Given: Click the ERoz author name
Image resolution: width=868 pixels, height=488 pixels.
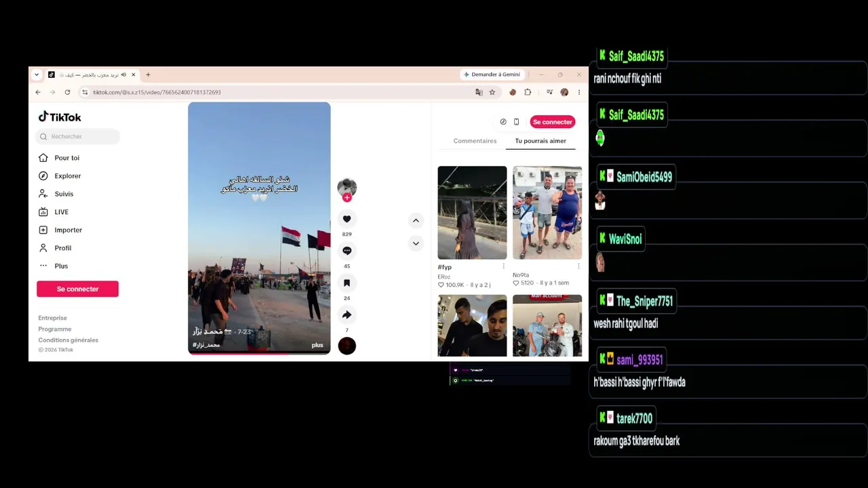Looking at the screenshot, I should click(444, 277).
